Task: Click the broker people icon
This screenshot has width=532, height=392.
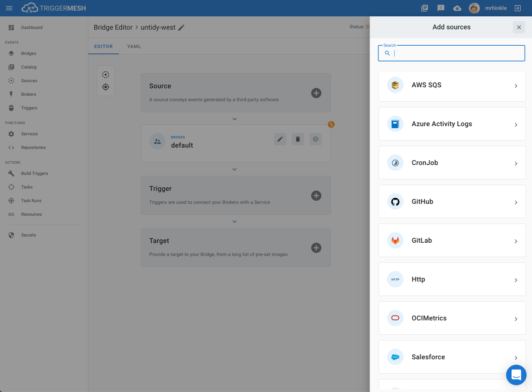Action: (x=157, y=141)
